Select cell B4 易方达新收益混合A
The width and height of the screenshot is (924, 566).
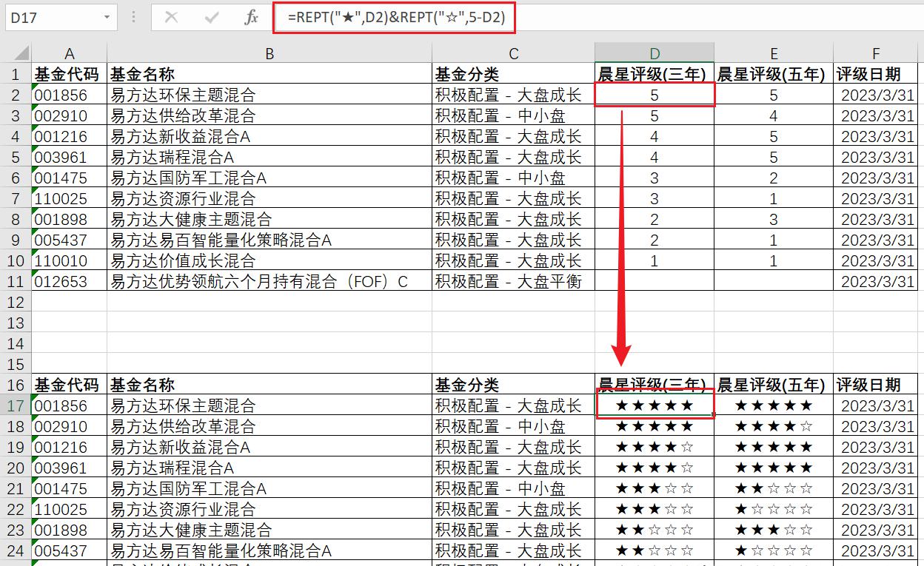(x=269, y=136)
